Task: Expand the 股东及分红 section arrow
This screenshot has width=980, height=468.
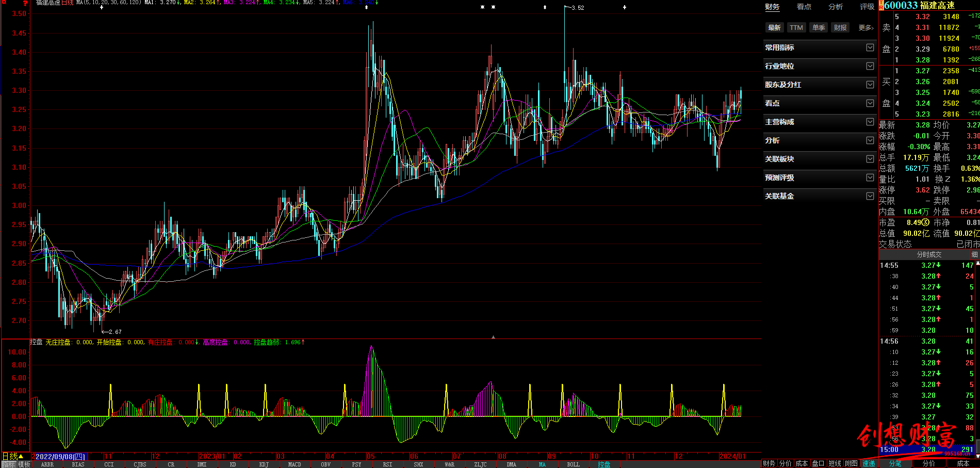Action: pos(870,85)
